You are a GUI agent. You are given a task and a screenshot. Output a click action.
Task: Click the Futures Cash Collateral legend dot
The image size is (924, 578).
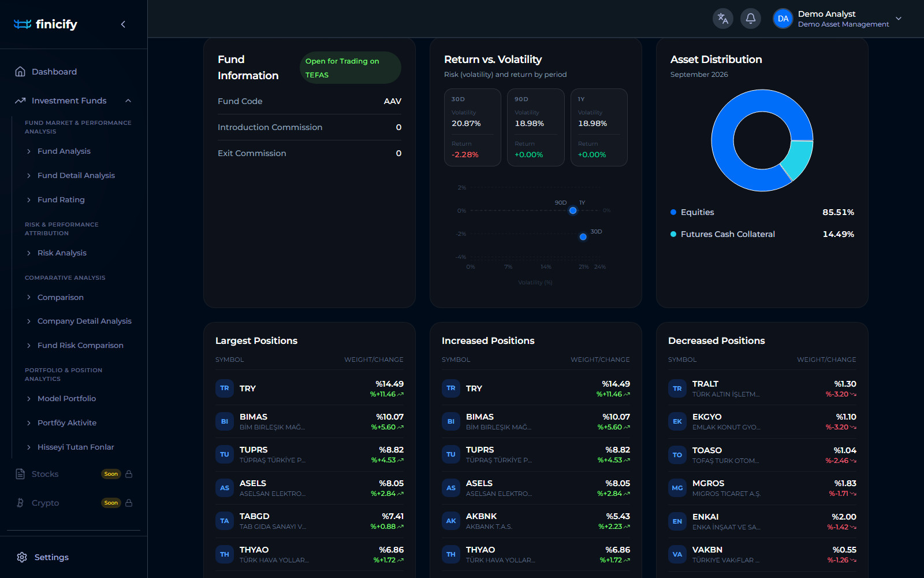pos(673,234)
